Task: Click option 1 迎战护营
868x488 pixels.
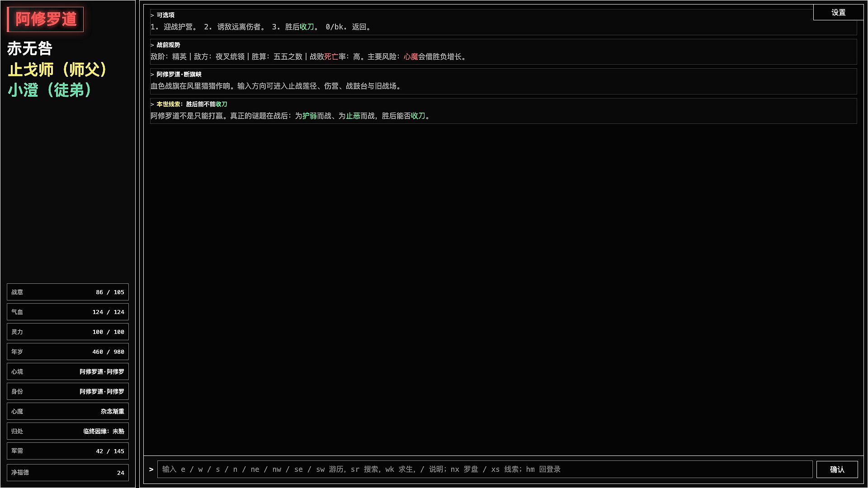Action: 174,27
